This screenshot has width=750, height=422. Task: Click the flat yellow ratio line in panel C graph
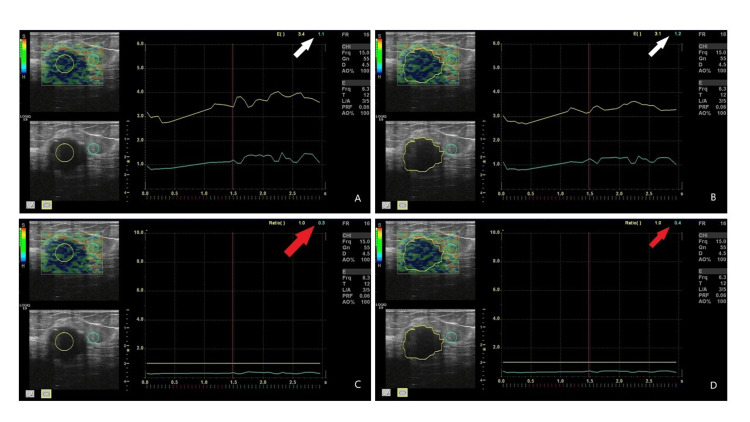(x=233, y=363)
